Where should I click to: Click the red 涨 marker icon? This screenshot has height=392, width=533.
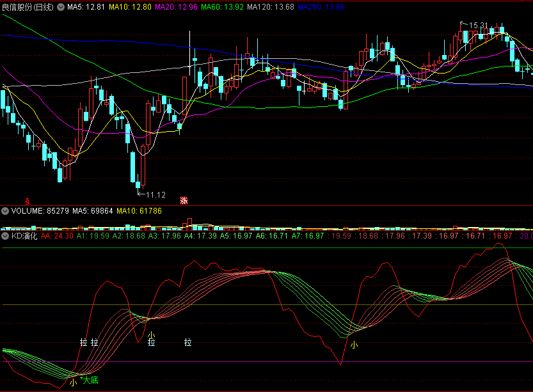[184, 200]
